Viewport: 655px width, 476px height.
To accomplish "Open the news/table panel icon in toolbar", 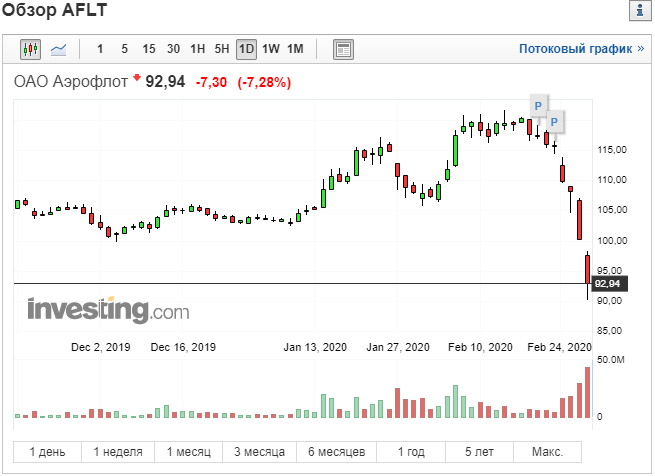I will [343, 49].
